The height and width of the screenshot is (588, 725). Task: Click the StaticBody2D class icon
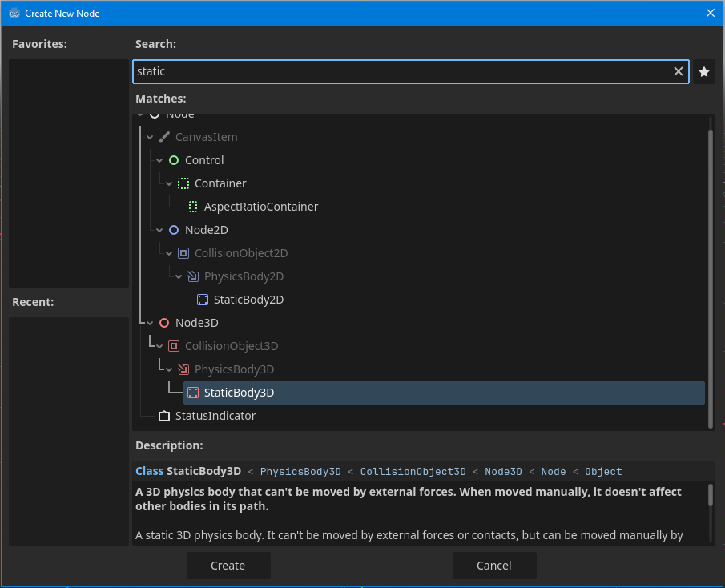[x=202, y=299]
